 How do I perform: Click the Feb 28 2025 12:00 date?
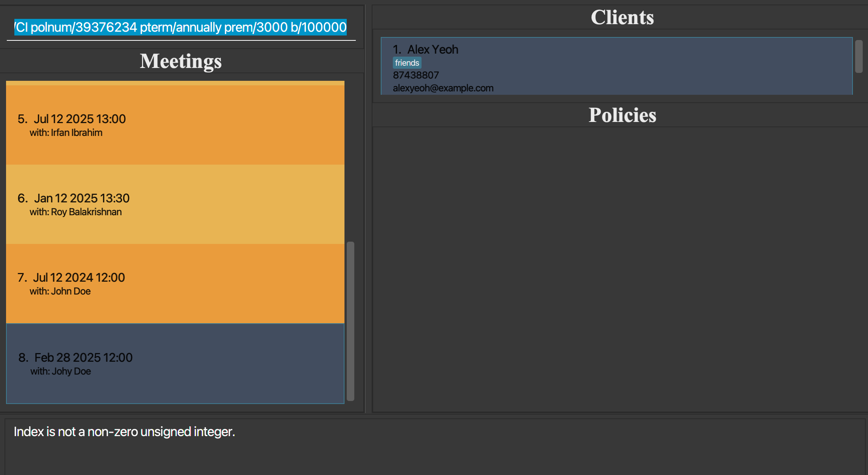click(83, 358)
